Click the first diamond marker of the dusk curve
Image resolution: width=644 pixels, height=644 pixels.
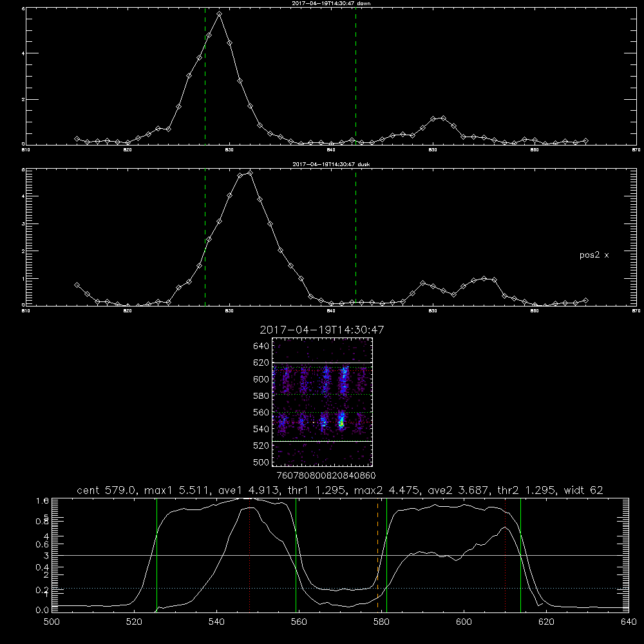(x=77, y=285)
